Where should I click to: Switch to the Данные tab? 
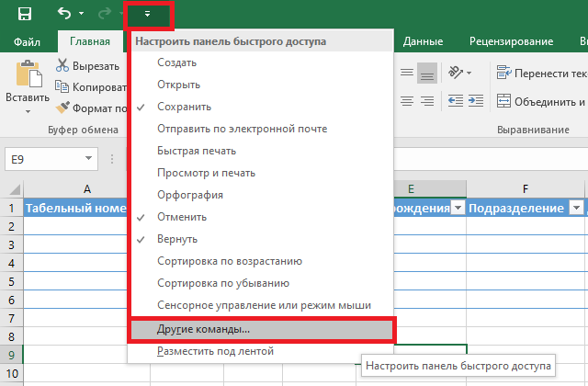[x=423, y=41]
